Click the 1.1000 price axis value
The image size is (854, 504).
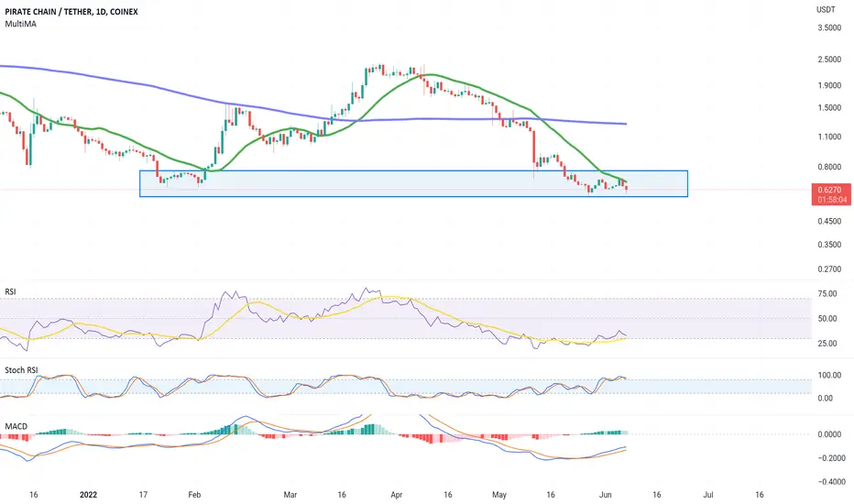point(829,137)
